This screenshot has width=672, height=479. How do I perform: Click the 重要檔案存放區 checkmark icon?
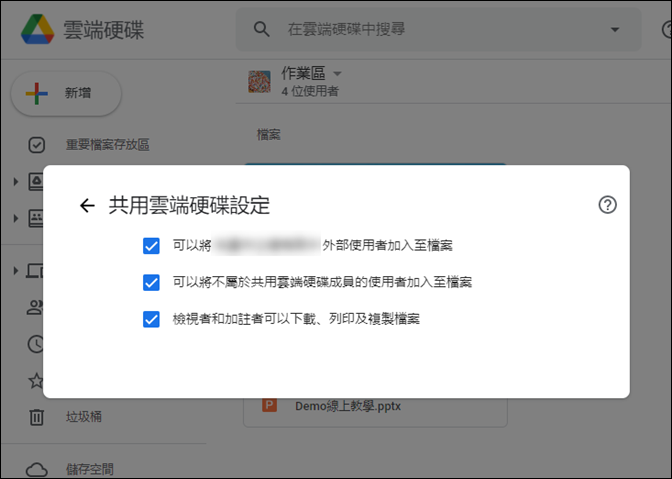point(36,145)
